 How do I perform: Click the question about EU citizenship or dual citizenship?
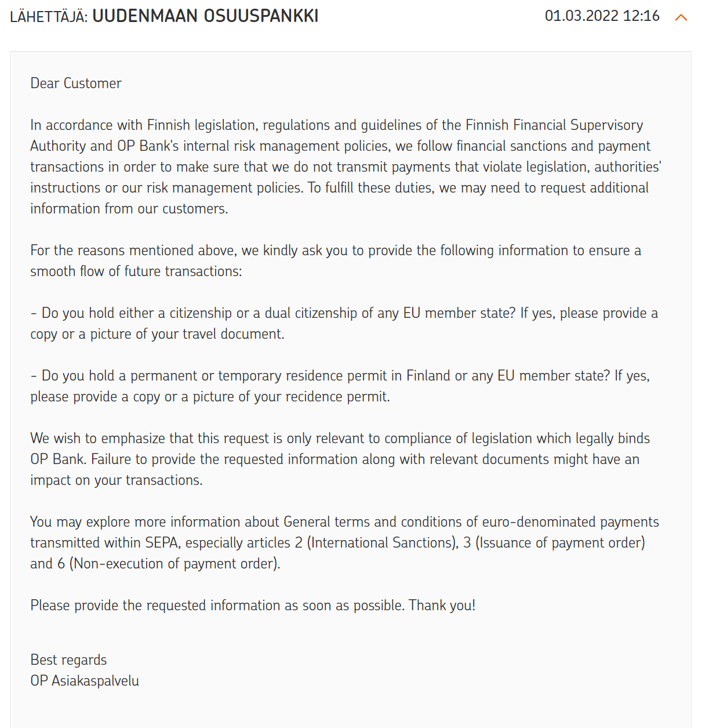pos(344,324)
